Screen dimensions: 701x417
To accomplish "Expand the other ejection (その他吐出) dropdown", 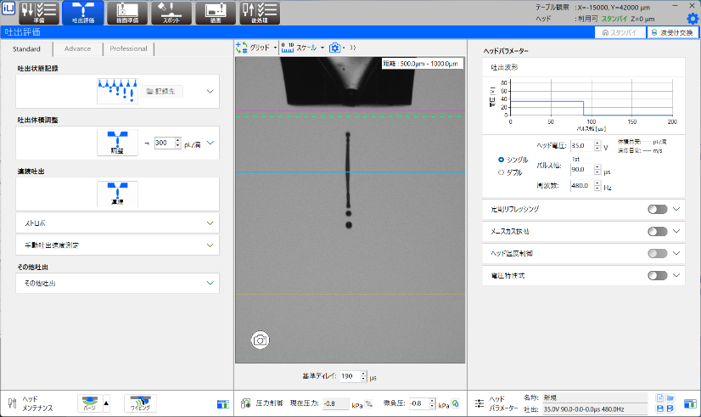I will [x=210, y=284].
